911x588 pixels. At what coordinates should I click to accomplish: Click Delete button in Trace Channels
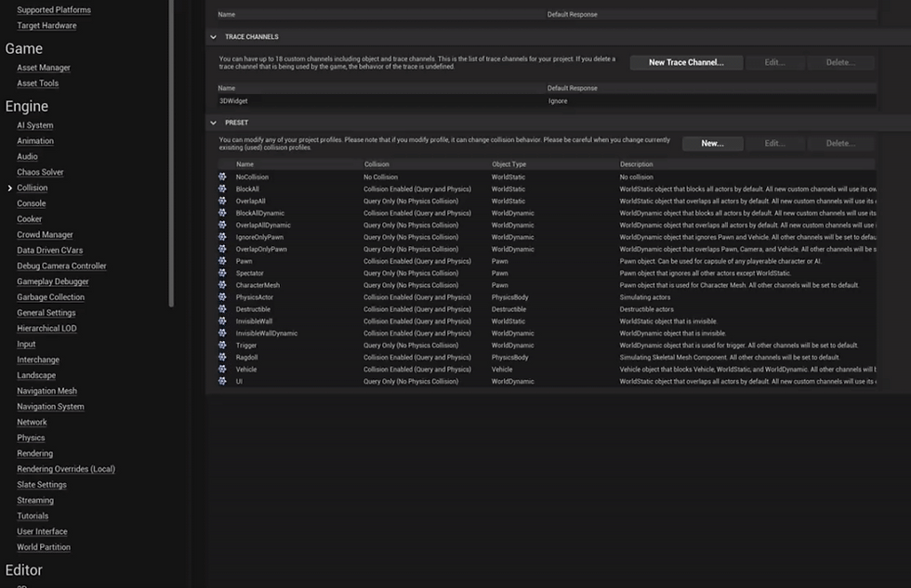point(840,62)
